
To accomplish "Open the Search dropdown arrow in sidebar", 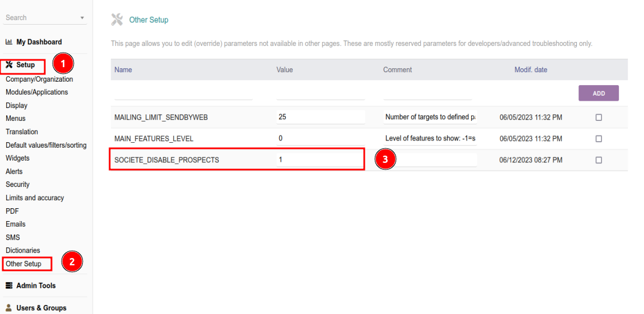I will 82,18.
